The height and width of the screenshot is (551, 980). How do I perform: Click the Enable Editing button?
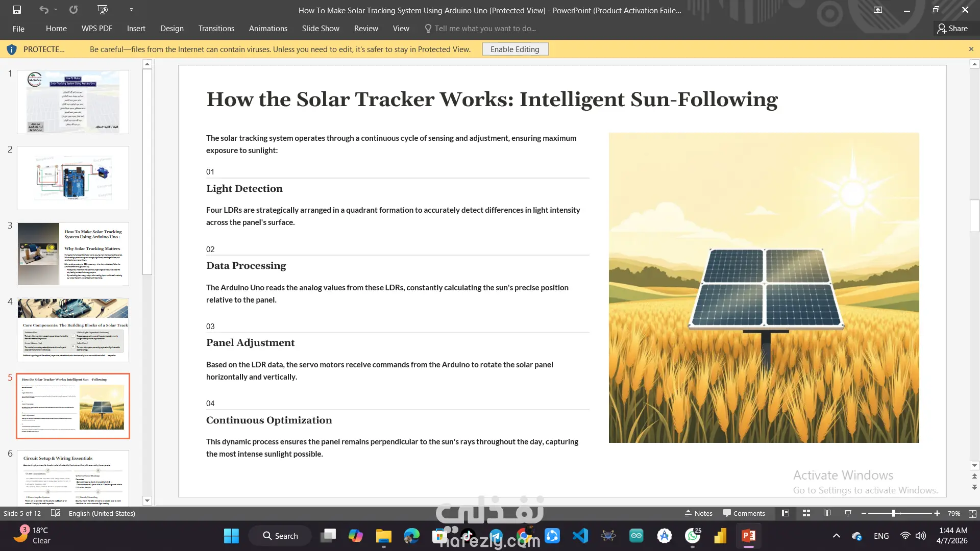(x=514, y=49)
